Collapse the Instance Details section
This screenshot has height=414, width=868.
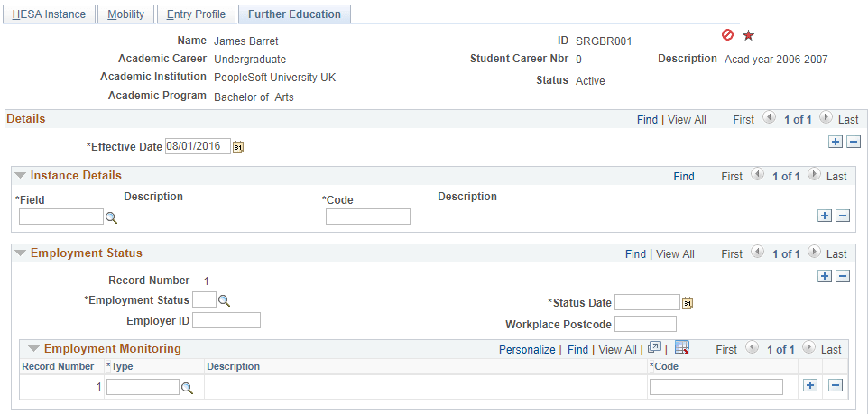tap(21, 176)
